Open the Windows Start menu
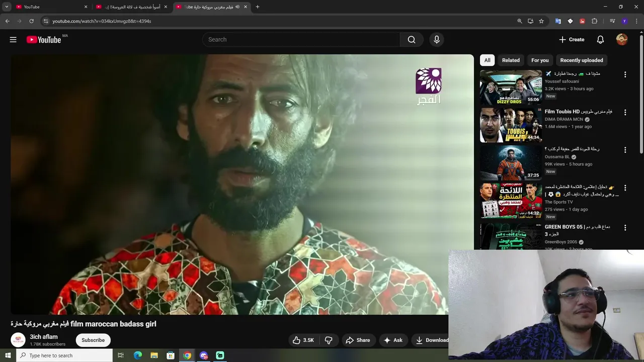The width and height of the screenshot is (644, 362). (x=8, y=355)
